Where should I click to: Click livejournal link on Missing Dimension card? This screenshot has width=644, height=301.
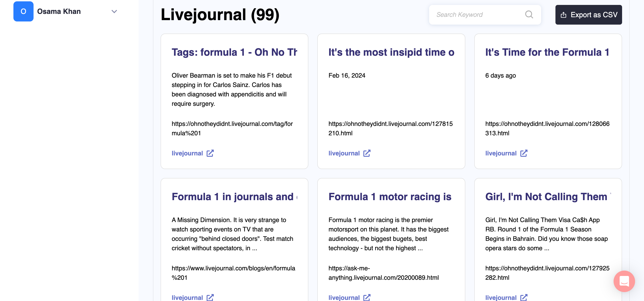coord(187,297)
